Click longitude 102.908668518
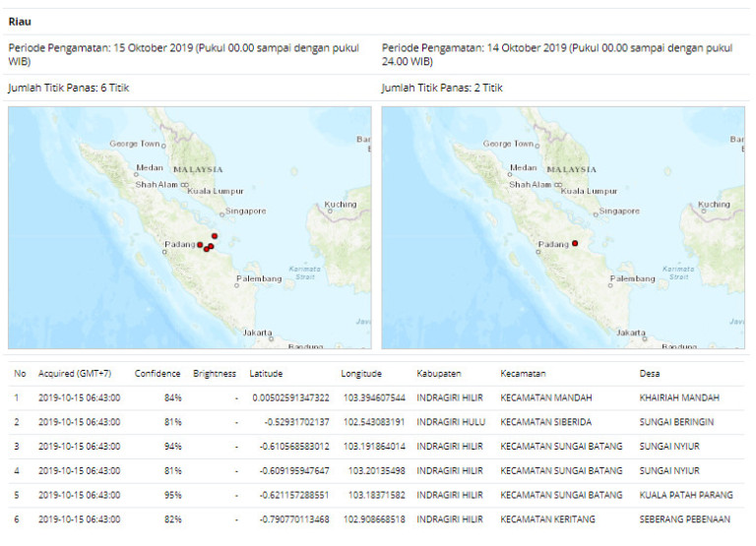The width and height of the screenshot is (756, 546). tap(374, 519)
